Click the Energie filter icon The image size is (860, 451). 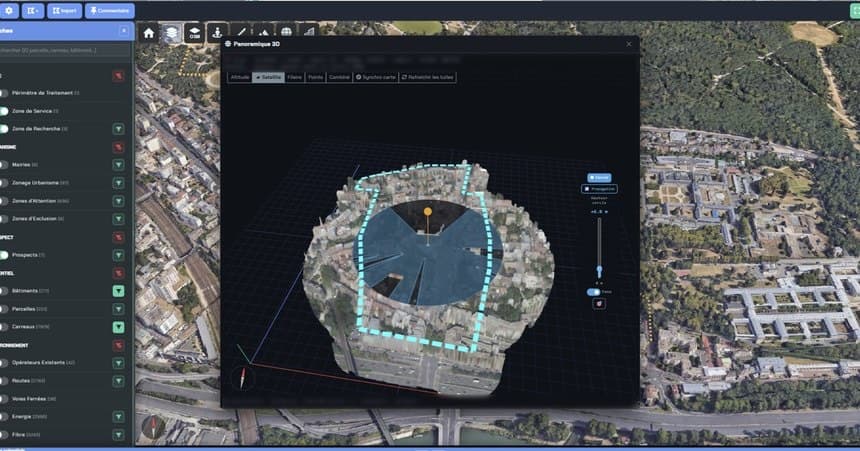coord(118,417)
